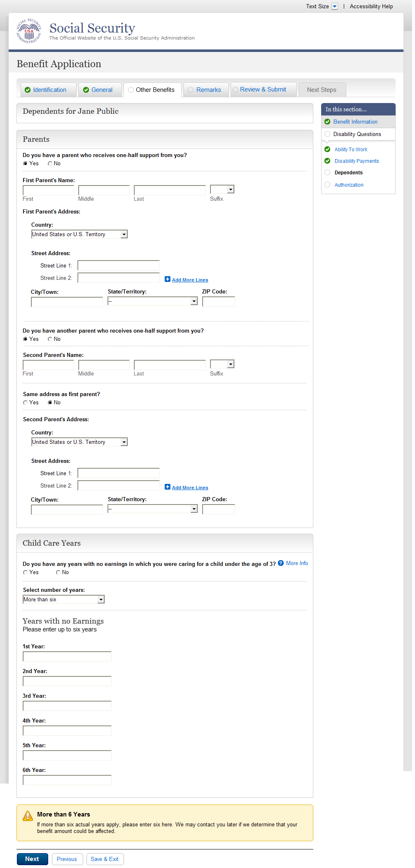Select Yes for child care years question
The image size is (415, 868).
(26, 572)
